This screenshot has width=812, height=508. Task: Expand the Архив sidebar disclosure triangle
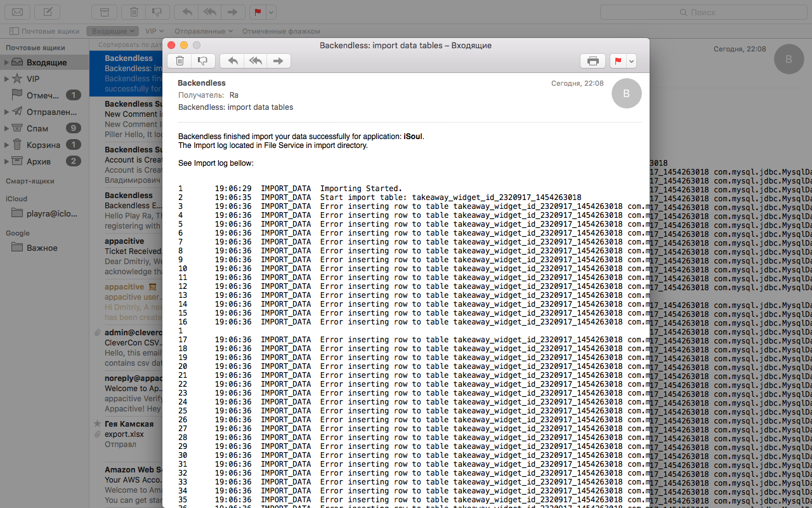pos(6,162)
